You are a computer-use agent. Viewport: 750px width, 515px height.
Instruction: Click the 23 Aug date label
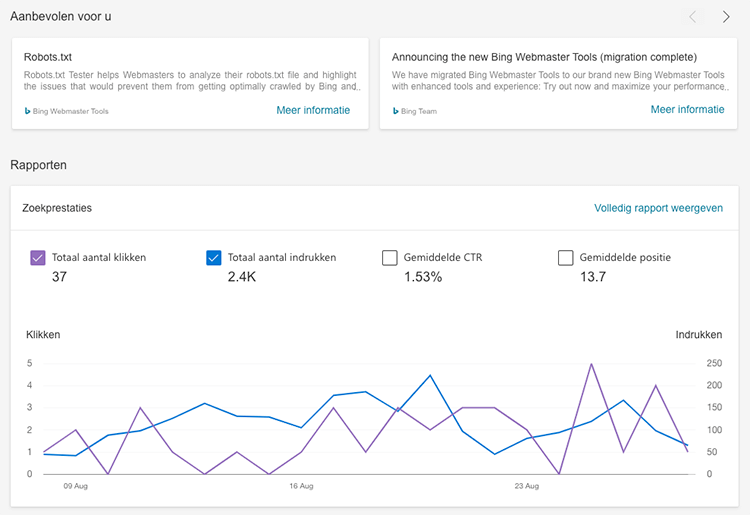pyautogui.click(x=527, y=486)
